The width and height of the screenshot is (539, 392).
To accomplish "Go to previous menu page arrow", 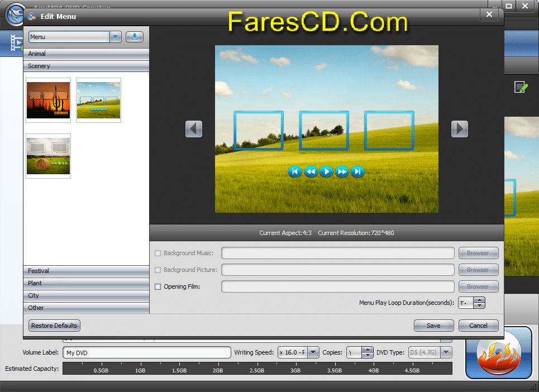I will coord(194,129).
